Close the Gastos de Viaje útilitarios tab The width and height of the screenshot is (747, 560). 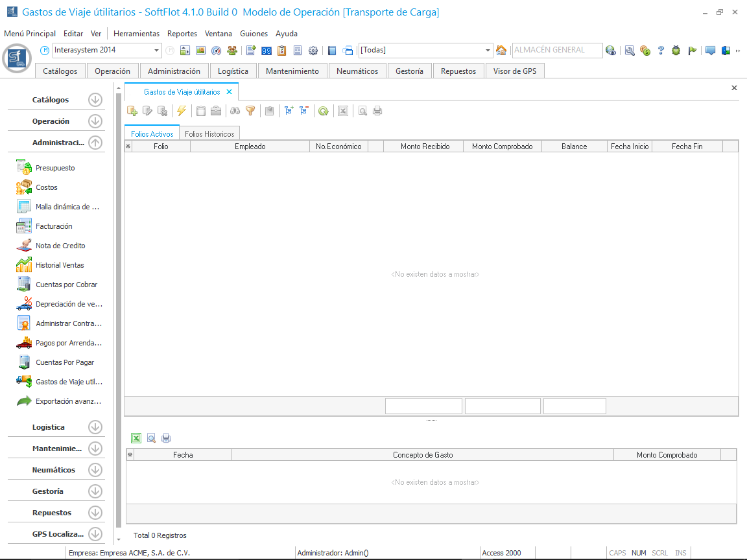tap(229, 92)
